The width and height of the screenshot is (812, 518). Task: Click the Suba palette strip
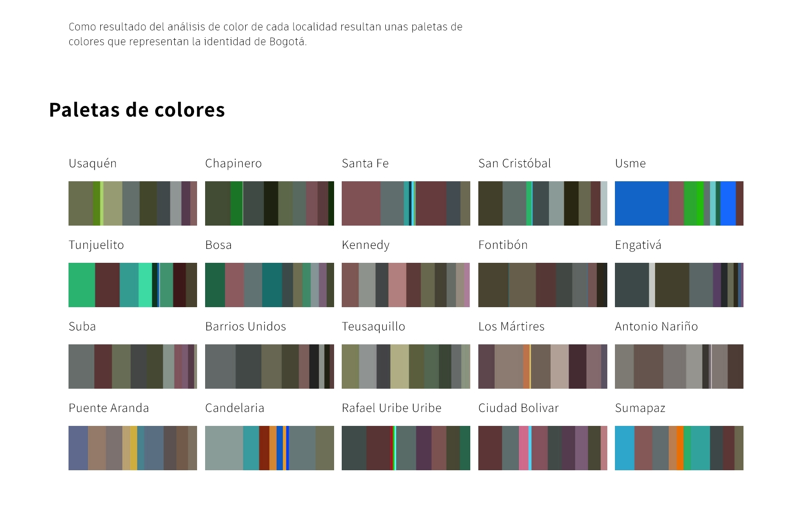point(133,366)
